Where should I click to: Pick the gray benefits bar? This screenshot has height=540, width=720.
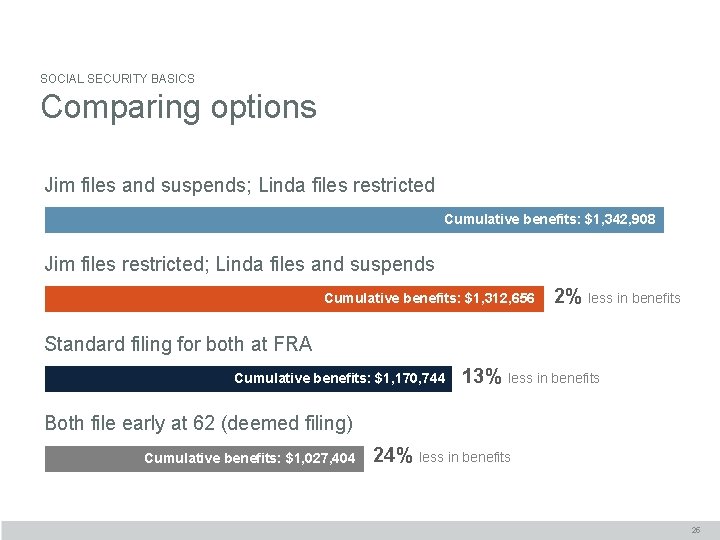point(92,458)
